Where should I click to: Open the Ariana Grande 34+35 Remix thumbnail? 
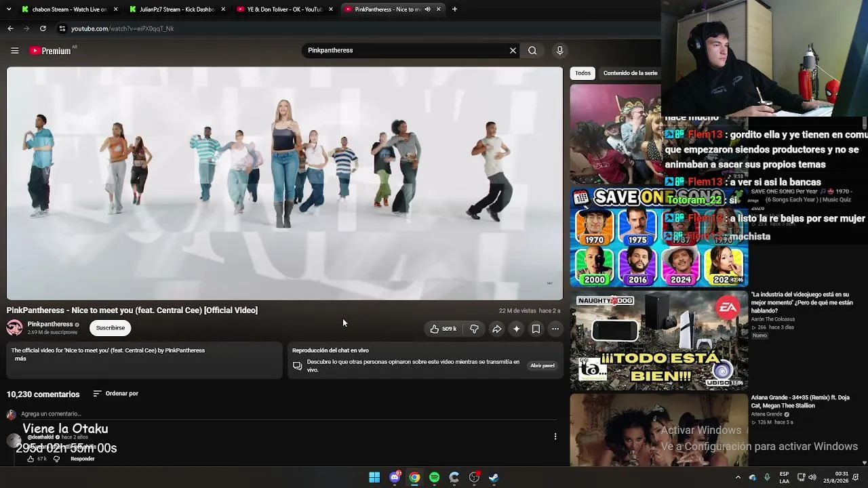[x=658, y=431]
